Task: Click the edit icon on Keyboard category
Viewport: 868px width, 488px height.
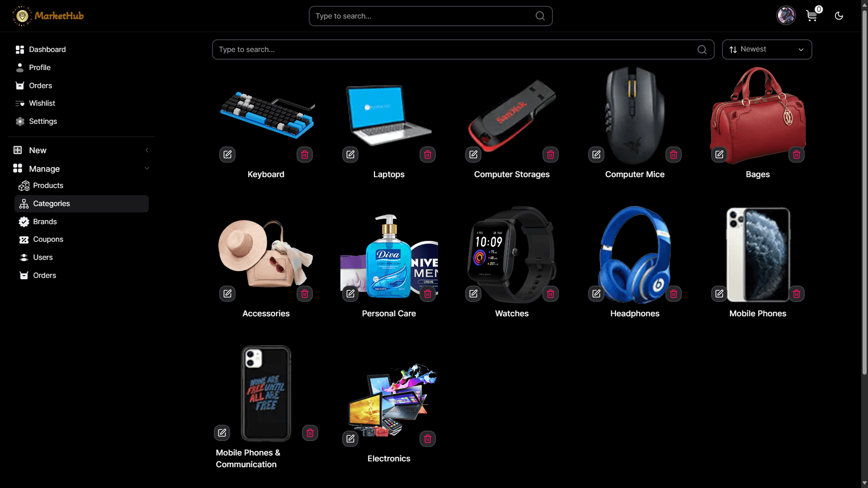Action: pyautogui.click(x=227, y=155)
